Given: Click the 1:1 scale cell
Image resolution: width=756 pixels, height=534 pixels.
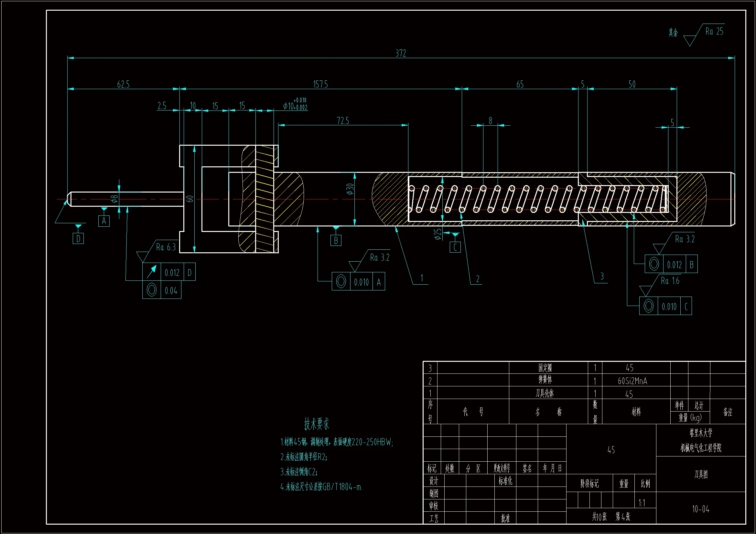Looking at the screenshot, I should 642,503.
